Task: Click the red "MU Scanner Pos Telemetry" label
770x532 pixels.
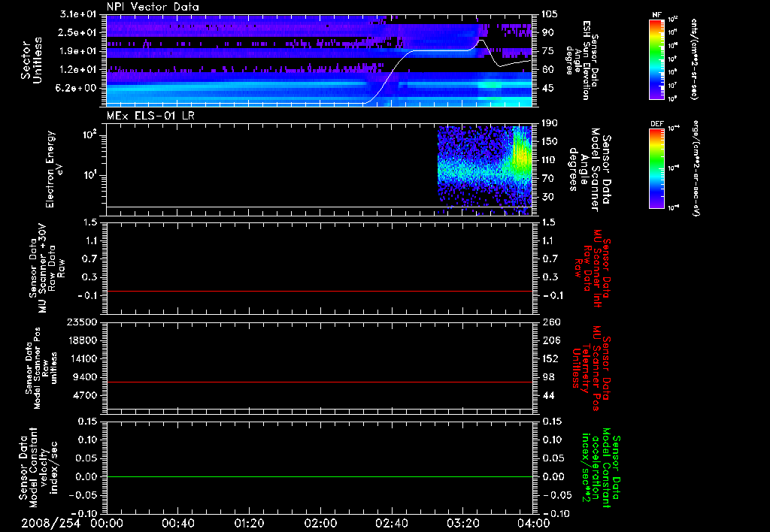Action: click(x=591, y=368)
